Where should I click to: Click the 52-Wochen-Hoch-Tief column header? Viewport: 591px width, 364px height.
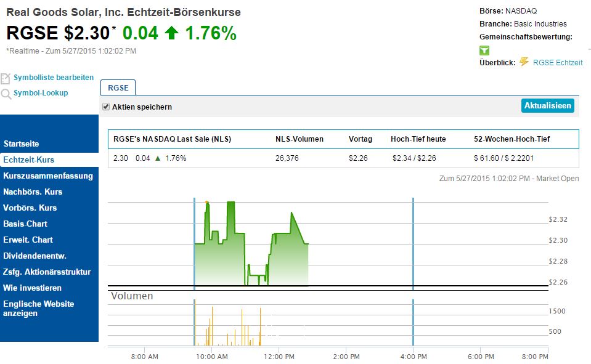512,139
